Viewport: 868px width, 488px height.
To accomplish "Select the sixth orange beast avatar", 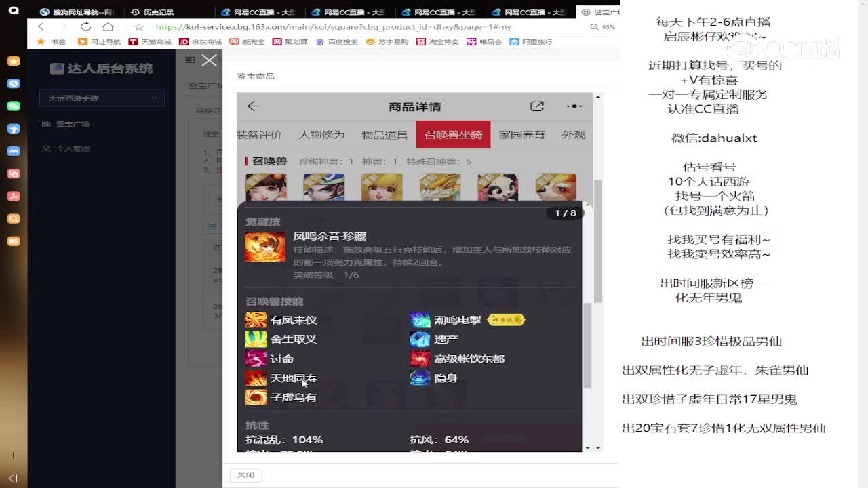I will (x=555, y=187).
